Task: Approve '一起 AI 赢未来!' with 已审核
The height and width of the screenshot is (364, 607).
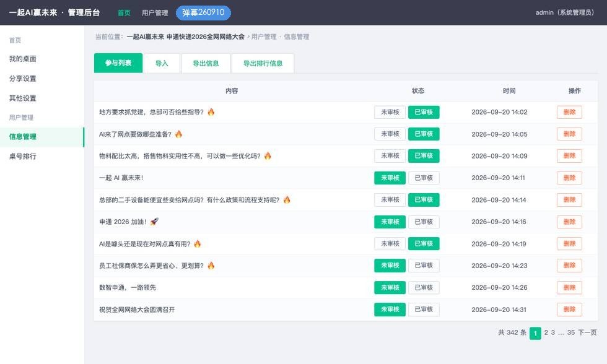Action: click(x=424, y=178)
